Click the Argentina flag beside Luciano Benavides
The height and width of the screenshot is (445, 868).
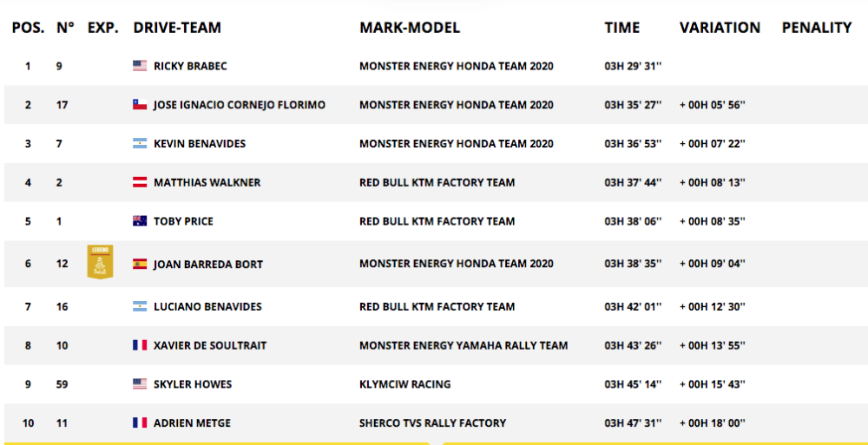(140, 306)
